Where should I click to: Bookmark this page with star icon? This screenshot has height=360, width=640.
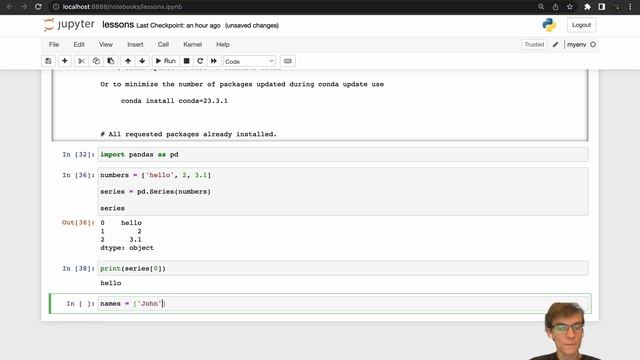[x=570, y=7]
